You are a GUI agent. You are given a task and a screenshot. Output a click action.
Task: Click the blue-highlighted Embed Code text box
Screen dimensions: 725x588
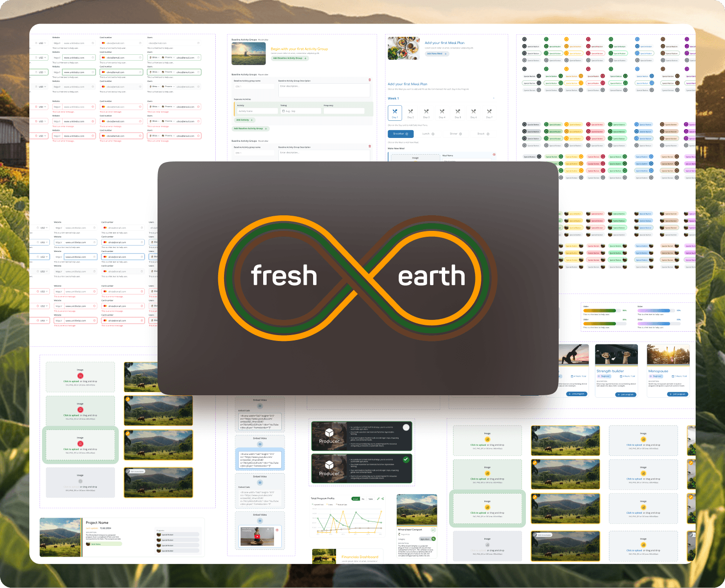(260, 460)
